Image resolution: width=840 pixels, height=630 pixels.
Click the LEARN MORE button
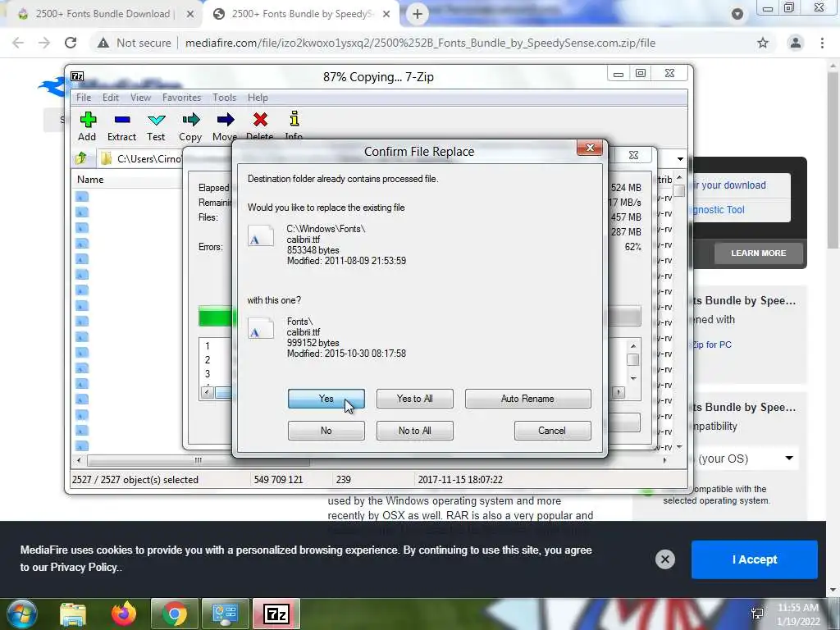point(759,253)
